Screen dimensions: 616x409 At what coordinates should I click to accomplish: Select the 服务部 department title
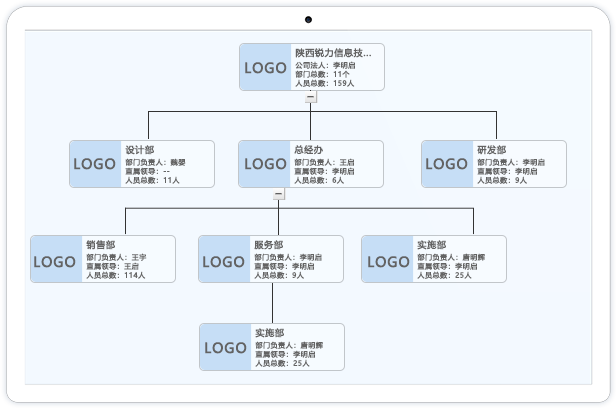coord(268,245)
